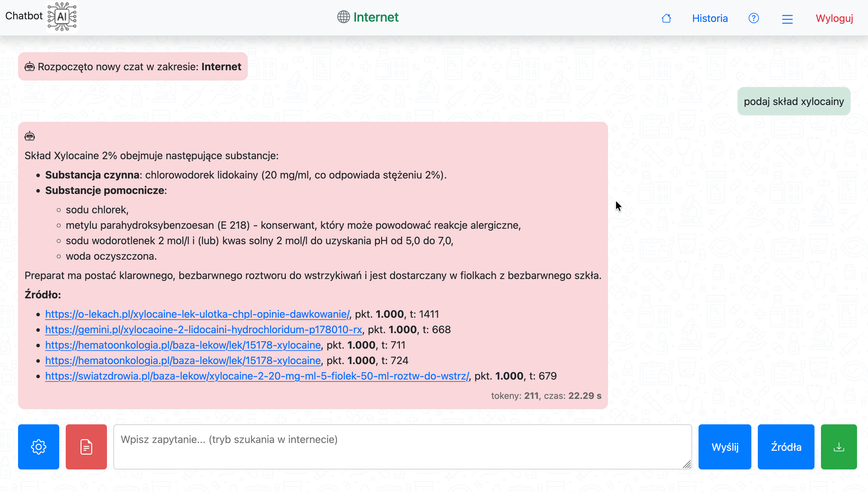Open the swiatzdrowia.pl xylocaine link
The image size is (868, 492).
pos(257,376)
